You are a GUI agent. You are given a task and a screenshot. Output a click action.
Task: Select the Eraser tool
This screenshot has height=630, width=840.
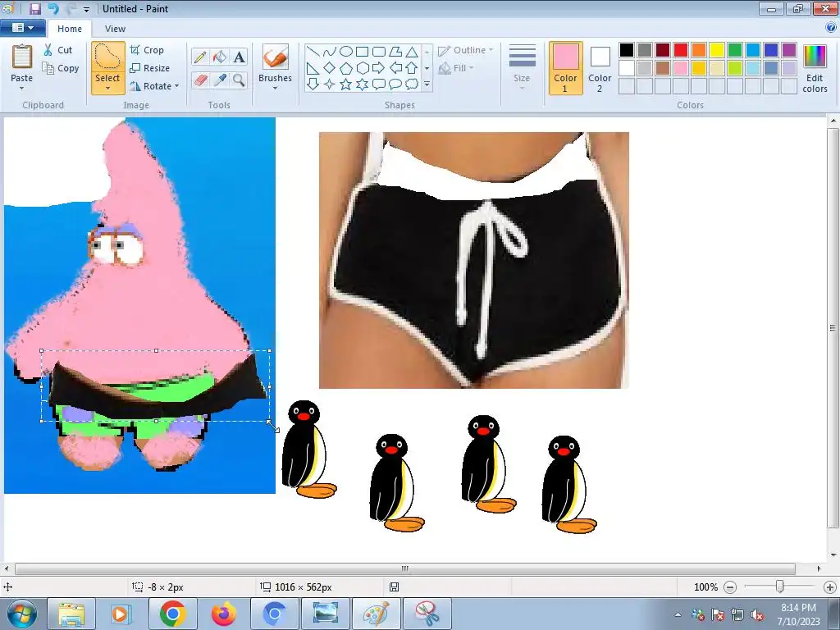pyautogui.click(x=200, y=80)
